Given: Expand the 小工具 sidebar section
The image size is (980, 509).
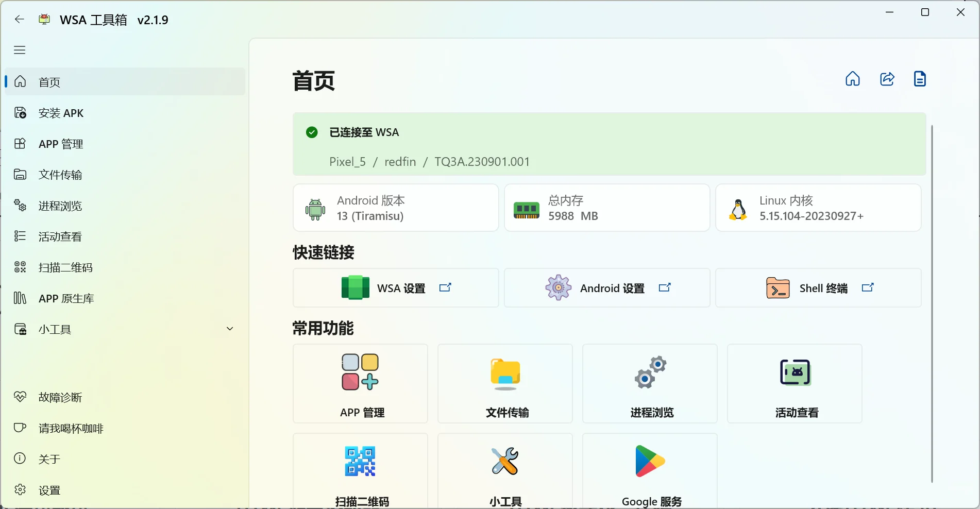Looking at the screenshot, I should click(230, 329).
